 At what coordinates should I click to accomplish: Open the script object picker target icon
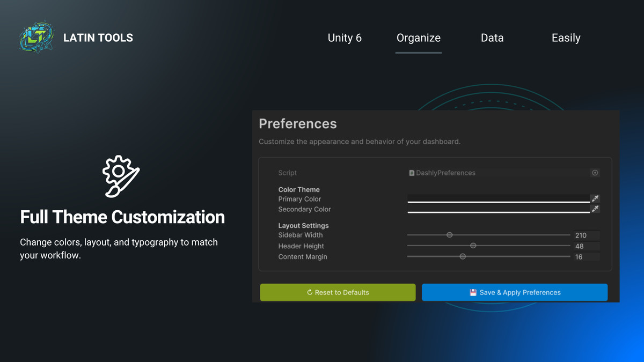pyautogui.click(x=595, y=173)
